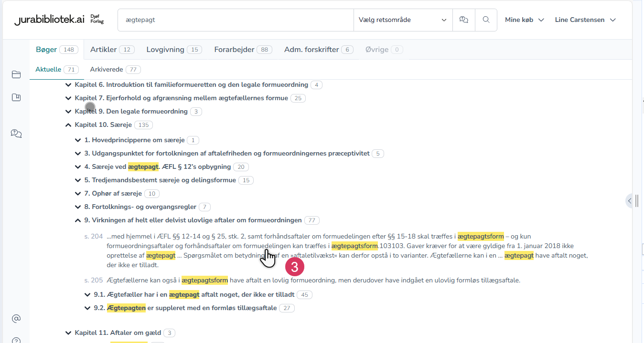Screen dimensions: 644x343
Task: Open the Mine køb menu
Action: [x=525, y=20]
